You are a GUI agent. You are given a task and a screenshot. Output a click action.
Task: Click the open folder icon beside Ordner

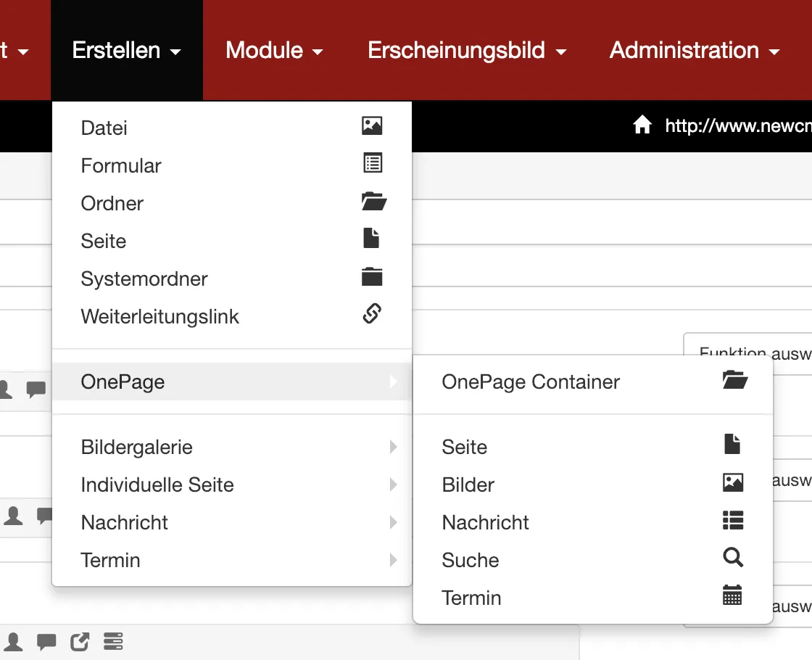point(373,202)
